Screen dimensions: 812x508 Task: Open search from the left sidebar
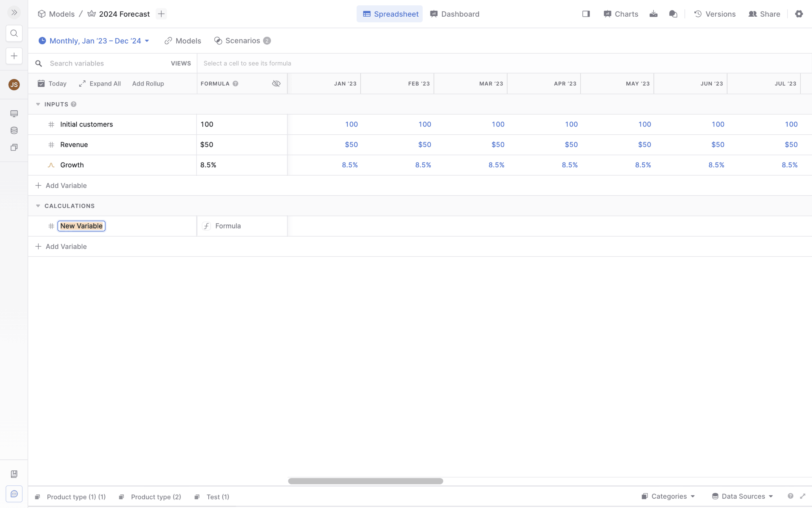14,33
